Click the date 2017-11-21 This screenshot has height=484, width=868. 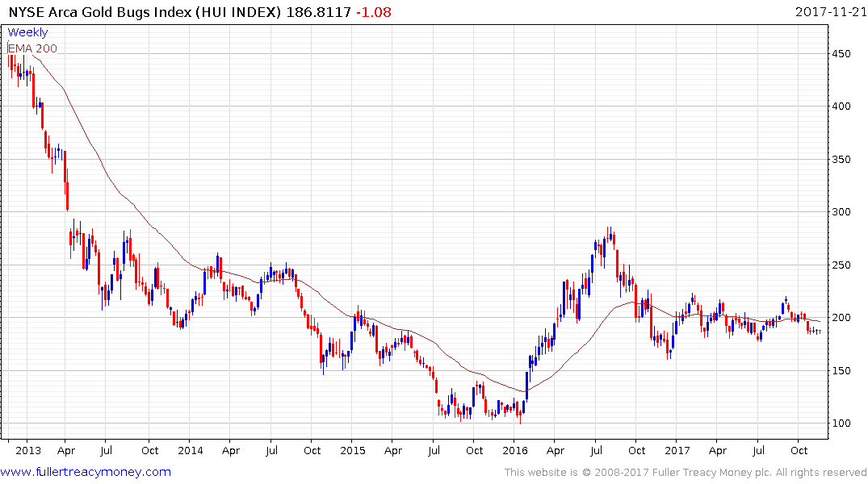pyautogui.click(x=831, y=11)
